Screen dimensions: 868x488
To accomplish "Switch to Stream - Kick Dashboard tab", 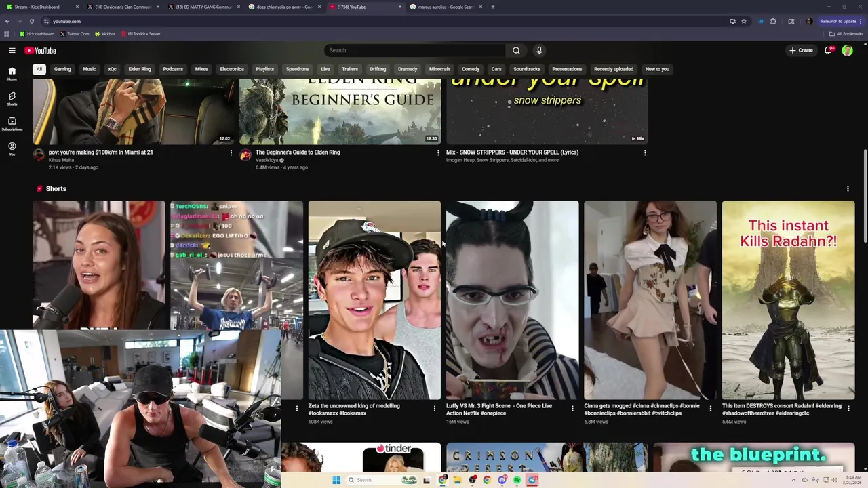I will click(41, 7).
